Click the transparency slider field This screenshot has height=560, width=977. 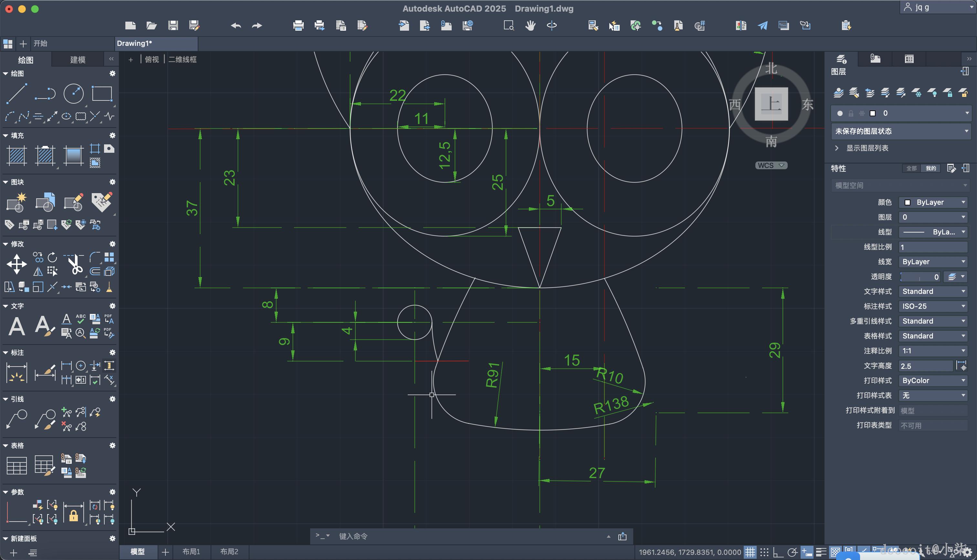920,276
